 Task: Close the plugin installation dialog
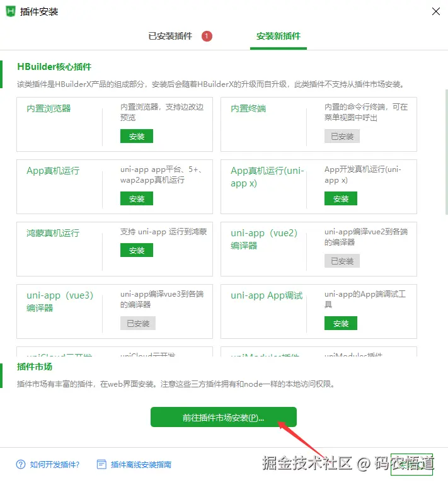point(436,11)
